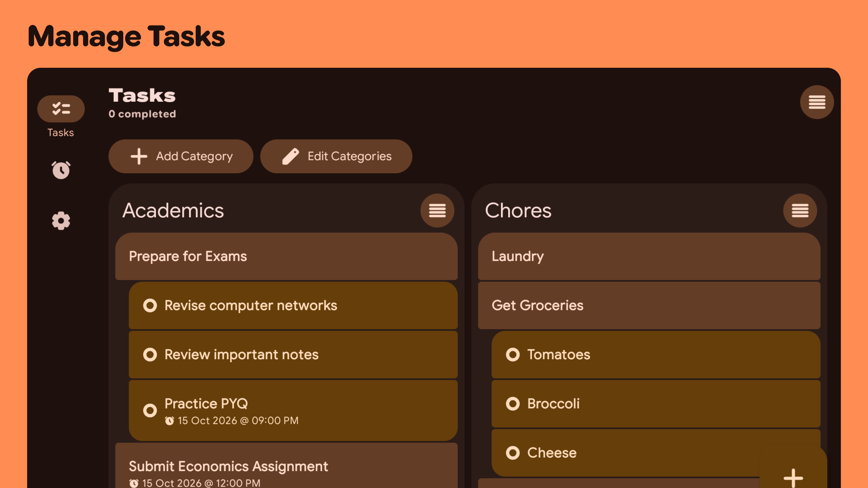Open the Laundry task
Image resolution: width=868 pixels, height=488 pixels.
point(649,256)
